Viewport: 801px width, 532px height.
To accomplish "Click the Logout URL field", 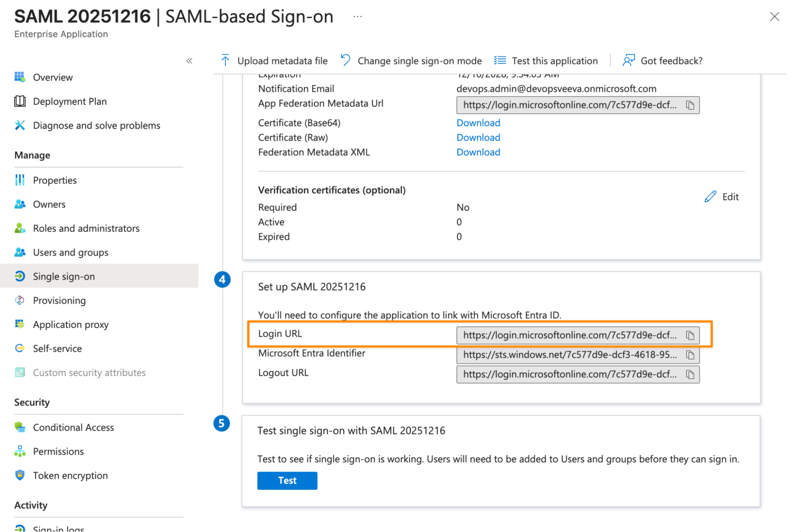I will (578, 374).
